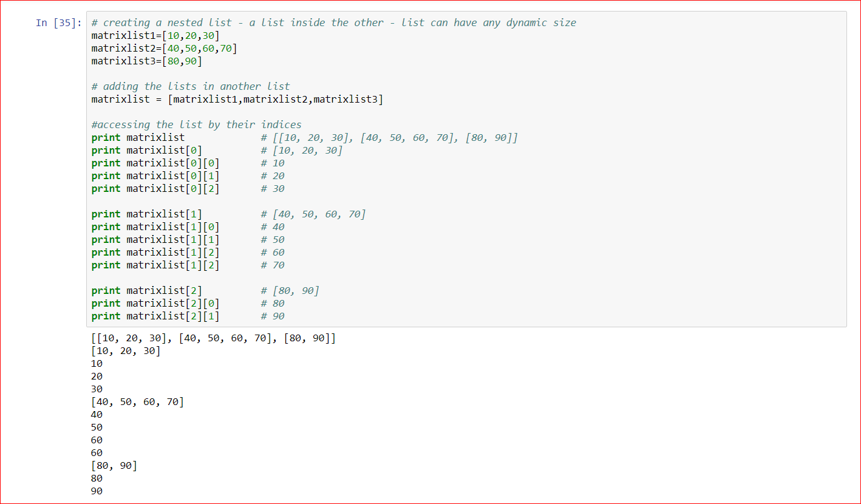Click the output line [40, 50, 60, 70]
The height and width of the screenshot is (504, 861).
tap(137, 402)
